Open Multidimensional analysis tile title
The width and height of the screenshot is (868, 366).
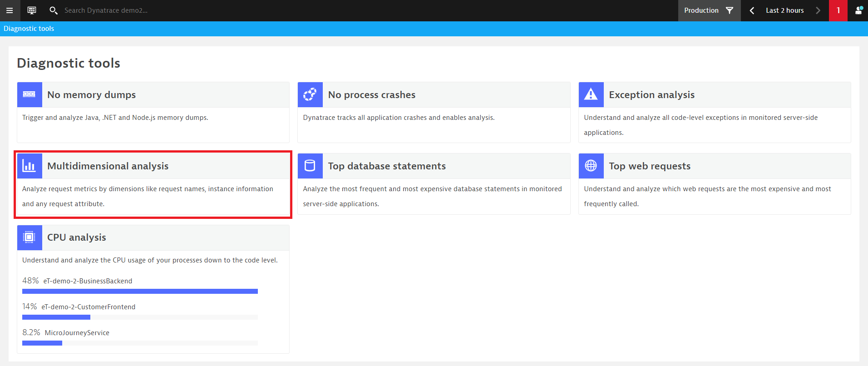[108, 166]
